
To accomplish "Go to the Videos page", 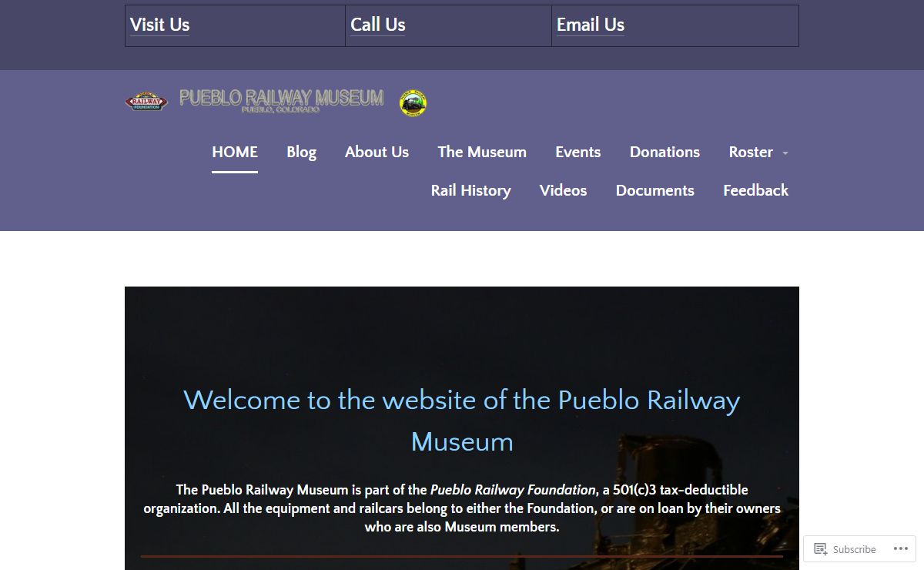I will pyautogui.click(x=563, y=190).
